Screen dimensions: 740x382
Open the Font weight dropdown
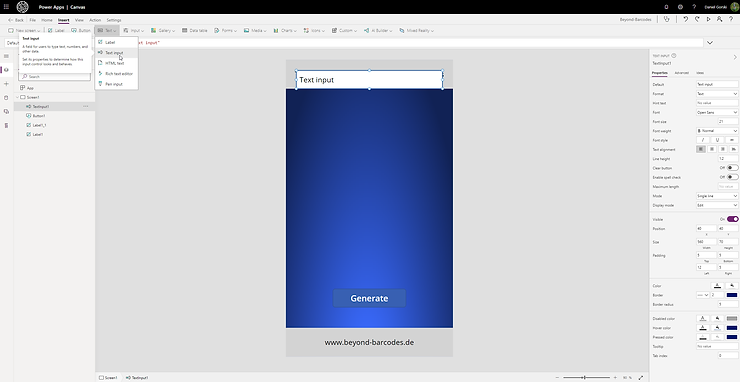[717, 131]
